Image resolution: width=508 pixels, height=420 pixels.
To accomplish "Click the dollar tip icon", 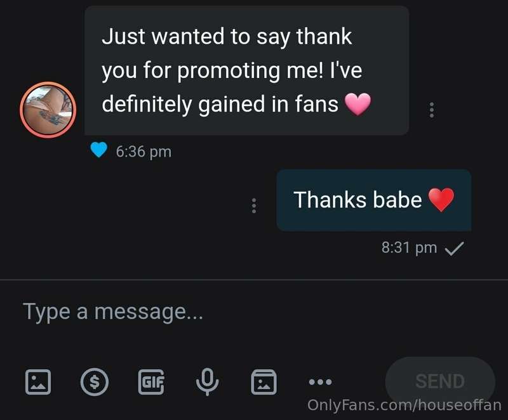I will pyautogui.click(x=95, y=382).
